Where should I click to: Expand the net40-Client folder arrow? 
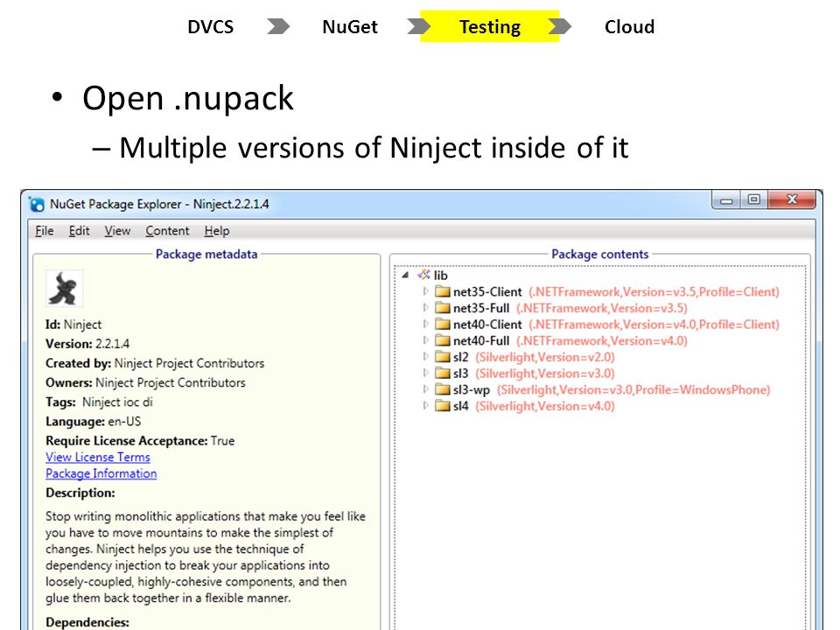point(426,324)
